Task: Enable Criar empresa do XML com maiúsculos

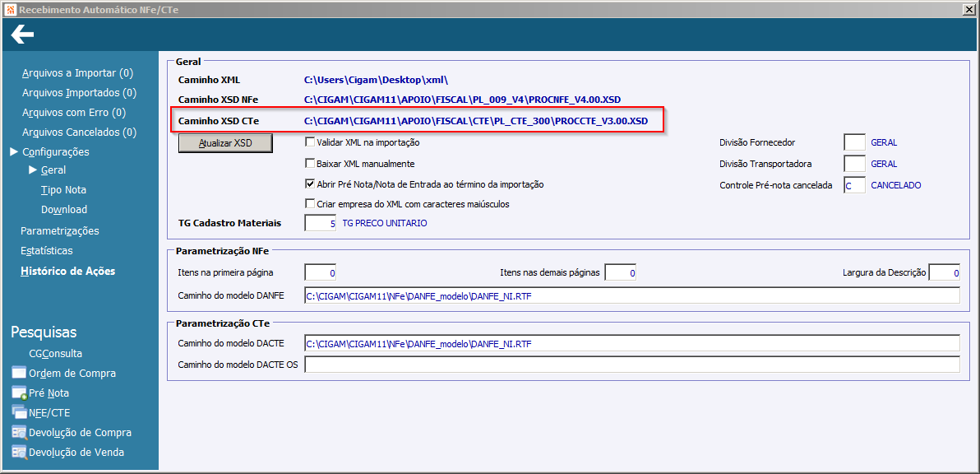Action: [x=309, y=203]
